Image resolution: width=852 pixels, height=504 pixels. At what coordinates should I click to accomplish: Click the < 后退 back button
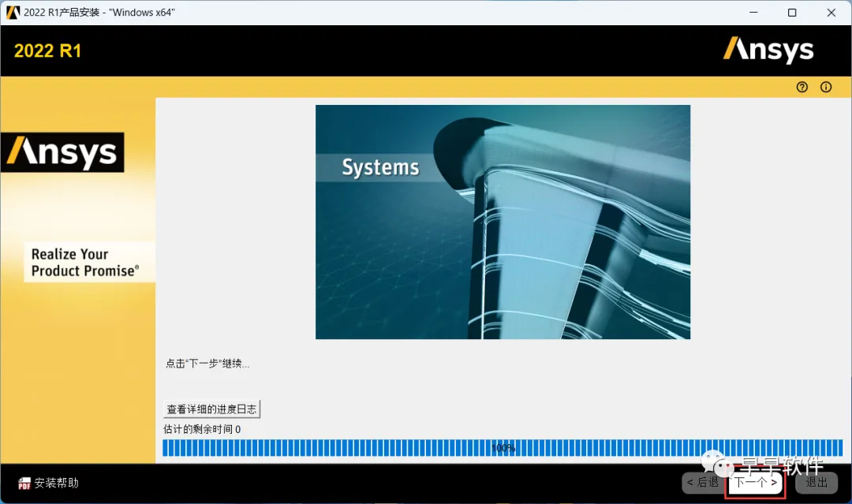point(703,482)
